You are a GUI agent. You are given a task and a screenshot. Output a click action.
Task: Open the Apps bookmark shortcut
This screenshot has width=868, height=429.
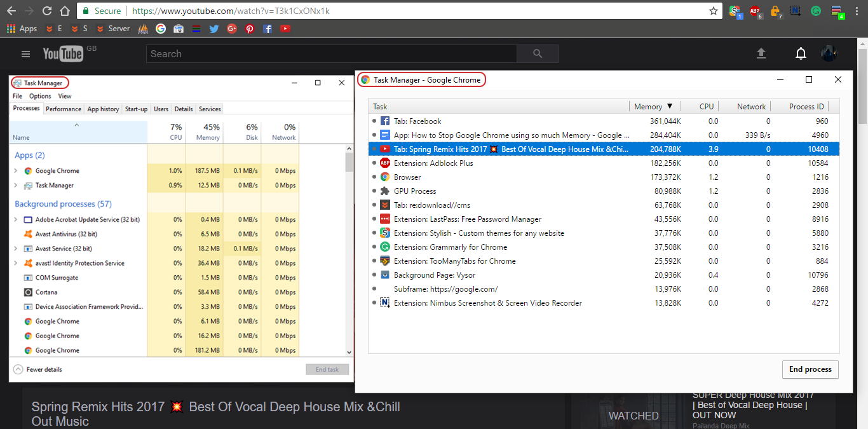(22, 29)
